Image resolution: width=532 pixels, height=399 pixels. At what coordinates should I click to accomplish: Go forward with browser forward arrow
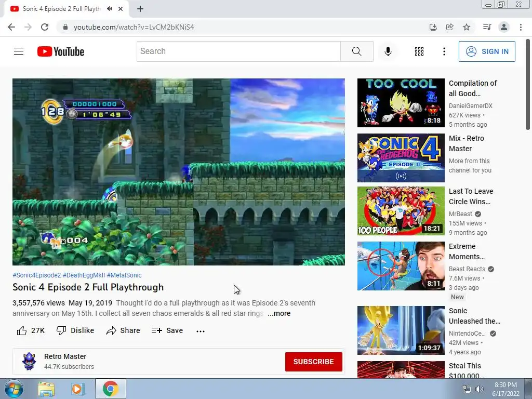coord(28,27)
